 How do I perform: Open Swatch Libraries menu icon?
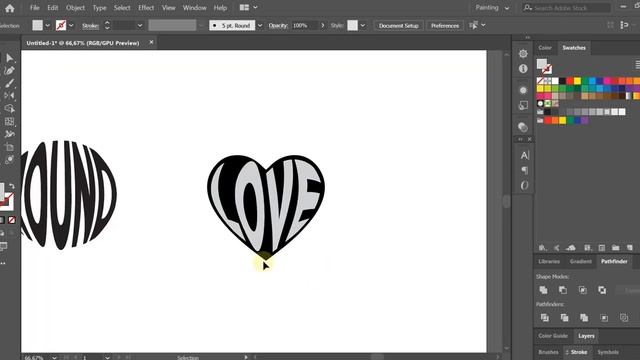pyautogui.click(x=542, y=248)
